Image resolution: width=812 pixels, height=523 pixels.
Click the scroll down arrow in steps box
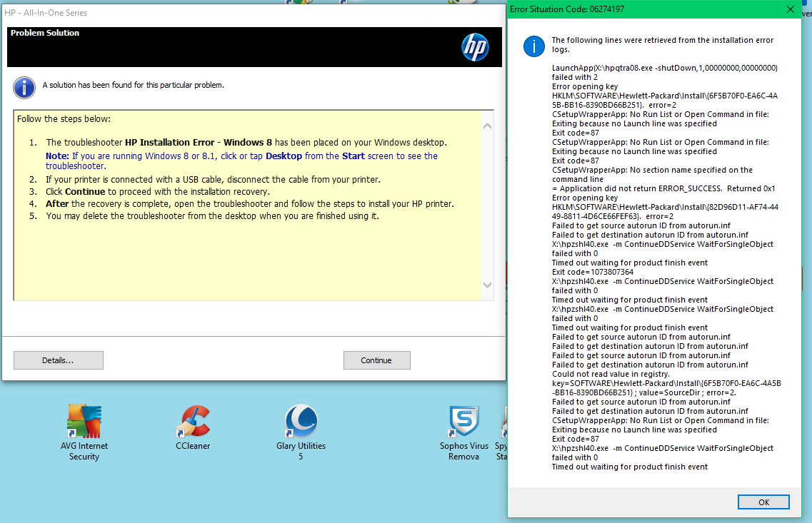pyautogui.click(x=487, y=285)
